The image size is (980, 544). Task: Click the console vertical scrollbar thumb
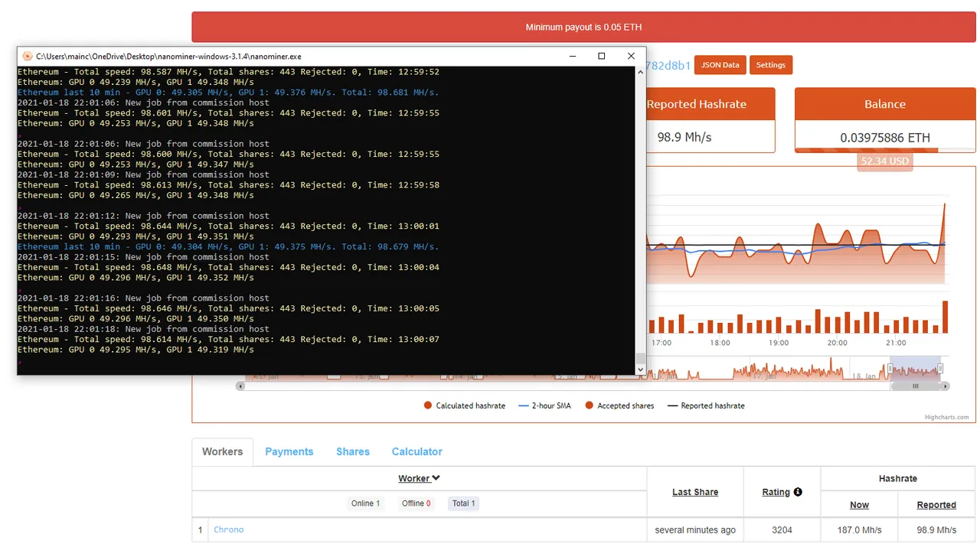(641, 358)
